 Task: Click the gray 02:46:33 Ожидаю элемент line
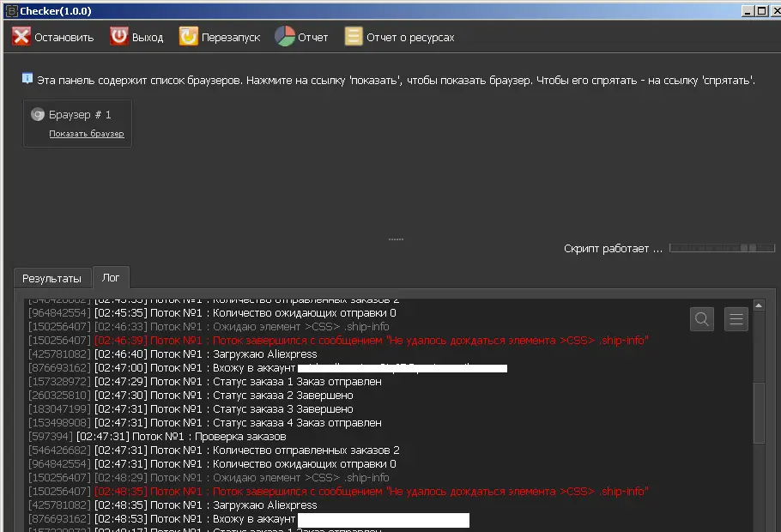209,327
